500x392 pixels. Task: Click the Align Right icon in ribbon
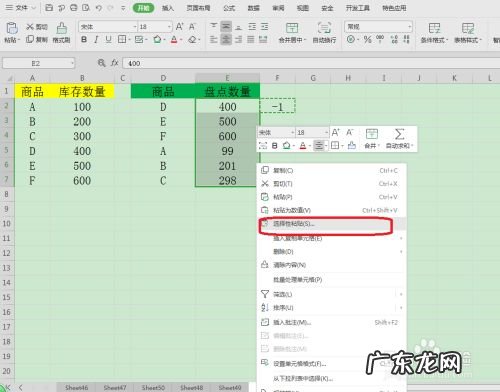[239, 40]
